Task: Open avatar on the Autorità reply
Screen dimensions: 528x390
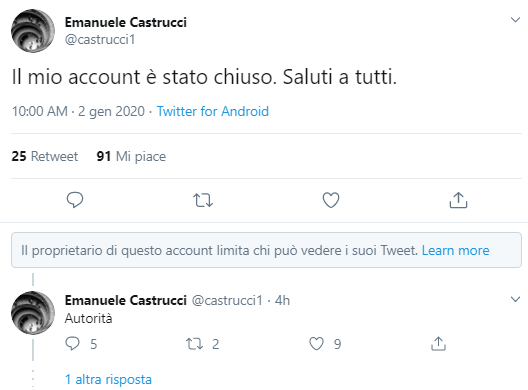Action: 33,313
